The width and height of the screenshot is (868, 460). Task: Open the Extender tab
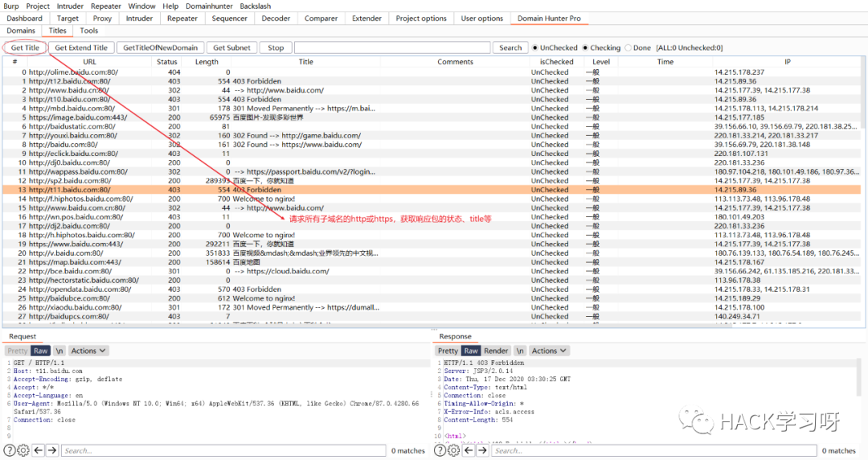coord(366,18)
